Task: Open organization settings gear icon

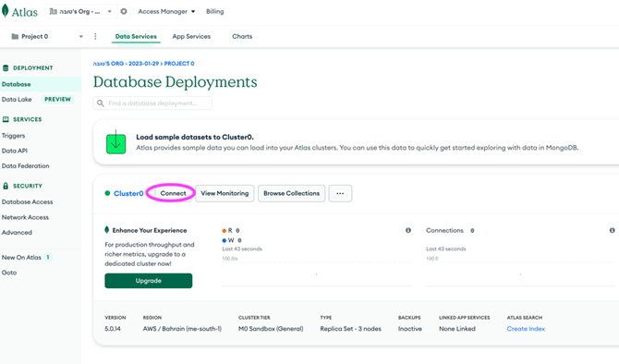Action: (x=124, y=11)
